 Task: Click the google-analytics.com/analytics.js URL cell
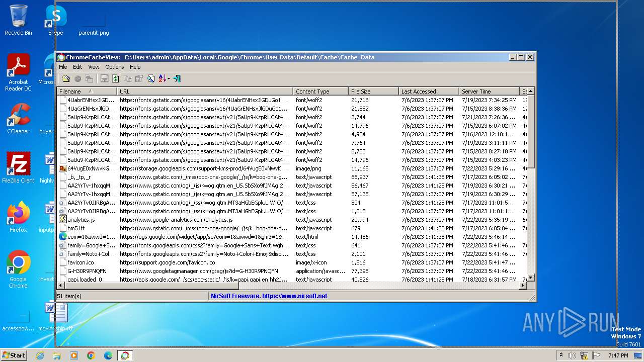176,220
